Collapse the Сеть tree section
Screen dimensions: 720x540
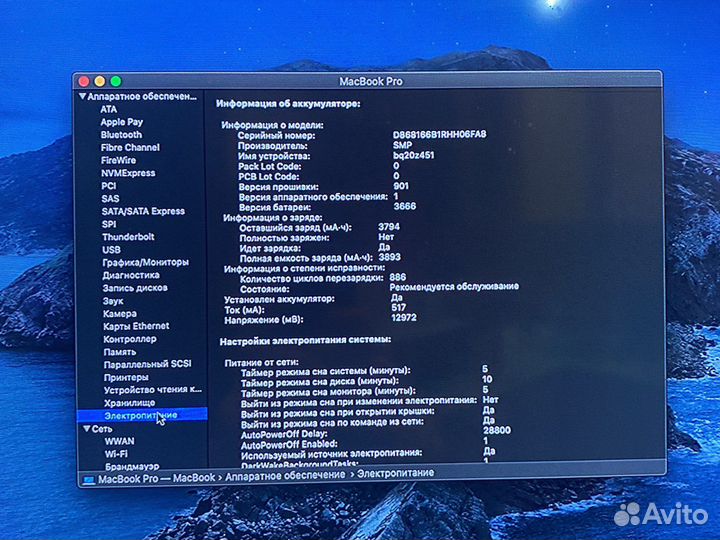click(x=86, y=428)
